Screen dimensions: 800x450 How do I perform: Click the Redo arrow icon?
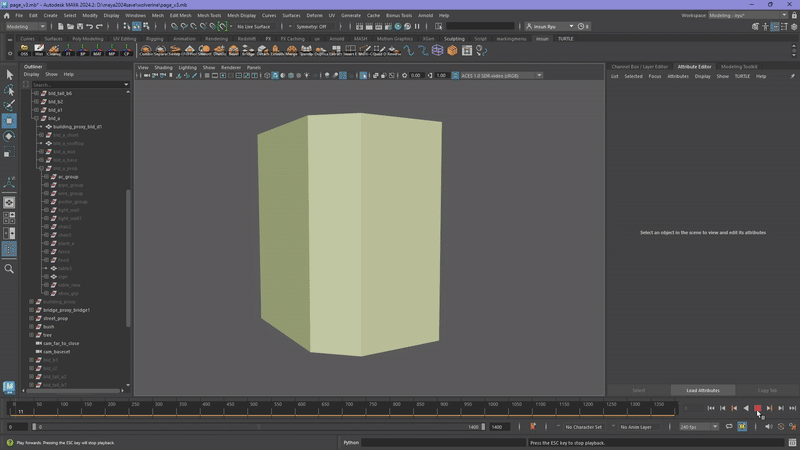pos(99,27)
